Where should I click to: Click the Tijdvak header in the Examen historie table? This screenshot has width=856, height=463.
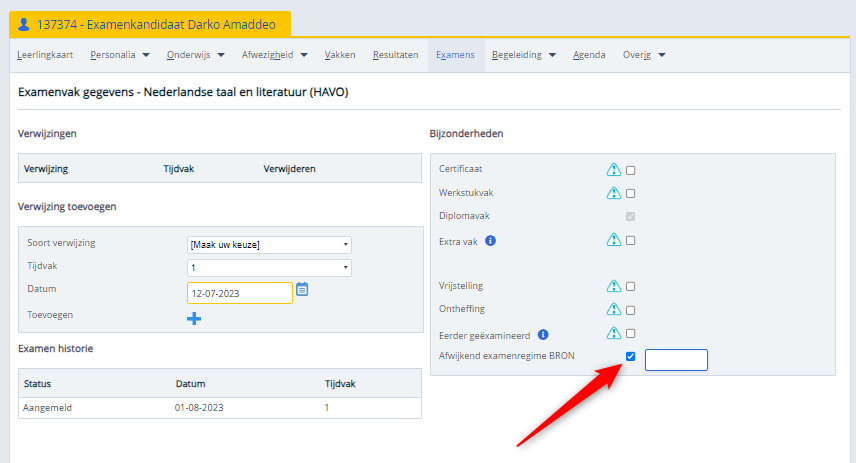340,384
